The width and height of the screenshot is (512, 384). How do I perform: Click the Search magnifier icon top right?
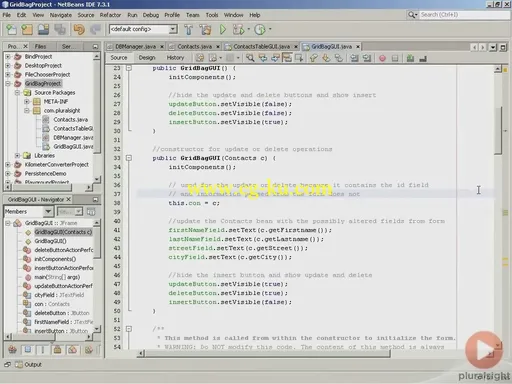[x=412, y=15]
